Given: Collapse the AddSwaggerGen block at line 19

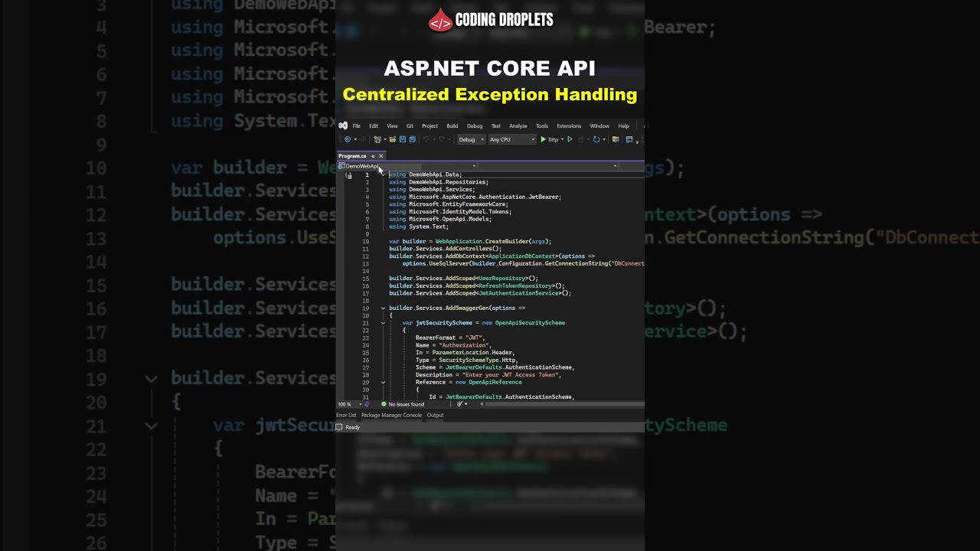Looking at the screenshot, I should [x=383, y=308].
